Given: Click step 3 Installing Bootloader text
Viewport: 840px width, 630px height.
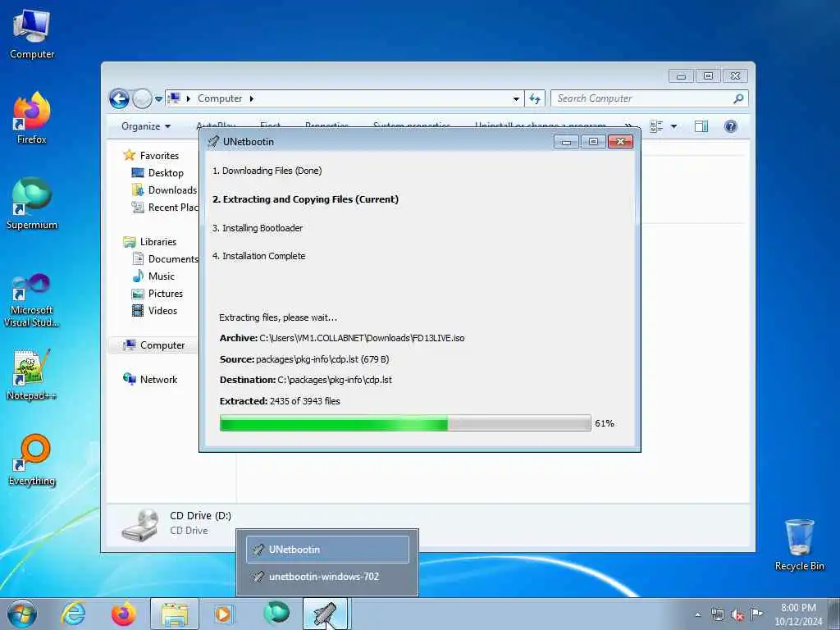Looking at the screenshot, I should coord(258,228).
